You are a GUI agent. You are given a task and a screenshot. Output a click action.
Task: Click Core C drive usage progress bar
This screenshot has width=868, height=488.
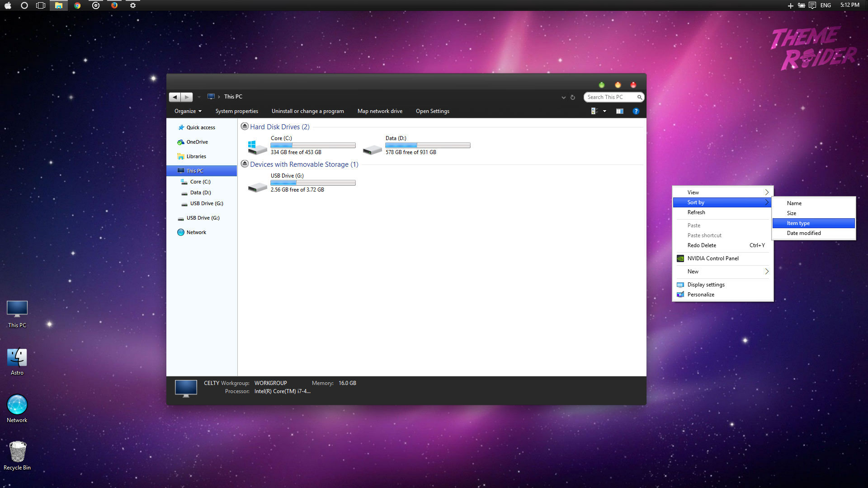312,145
